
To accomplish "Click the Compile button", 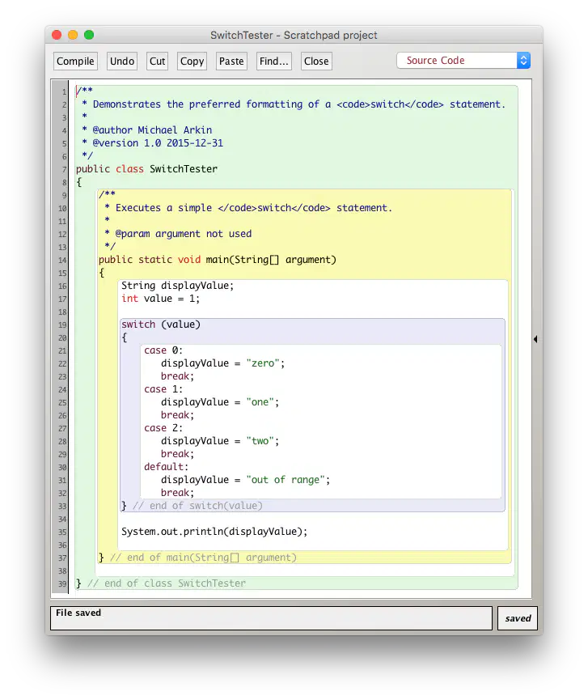I will [x=75, y=62].
